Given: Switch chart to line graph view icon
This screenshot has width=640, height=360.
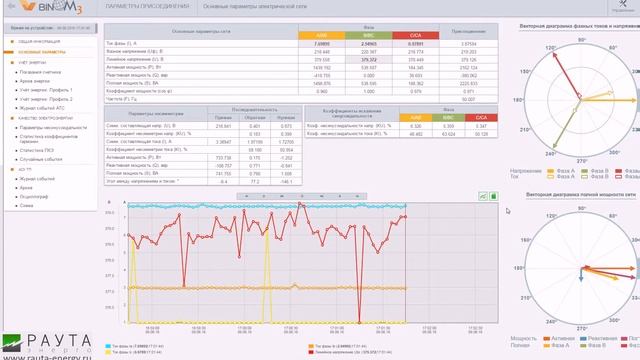Looking at the screenshot, I should [483, 196].
